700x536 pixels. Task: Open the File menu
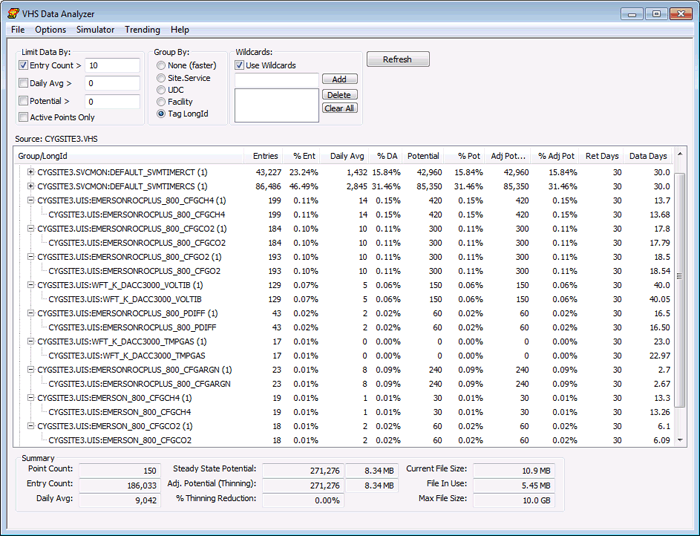click(x=18, y=30)
